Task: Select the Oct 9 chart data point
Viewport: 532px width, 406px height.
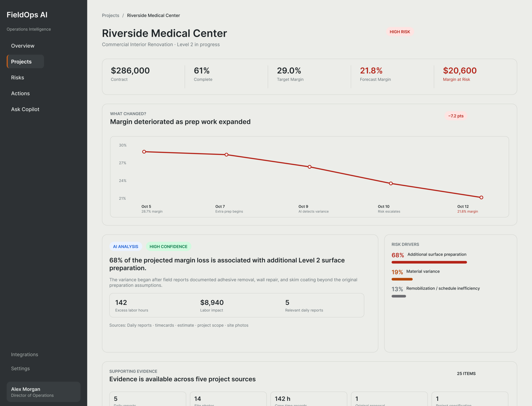Action: [309, 167]
